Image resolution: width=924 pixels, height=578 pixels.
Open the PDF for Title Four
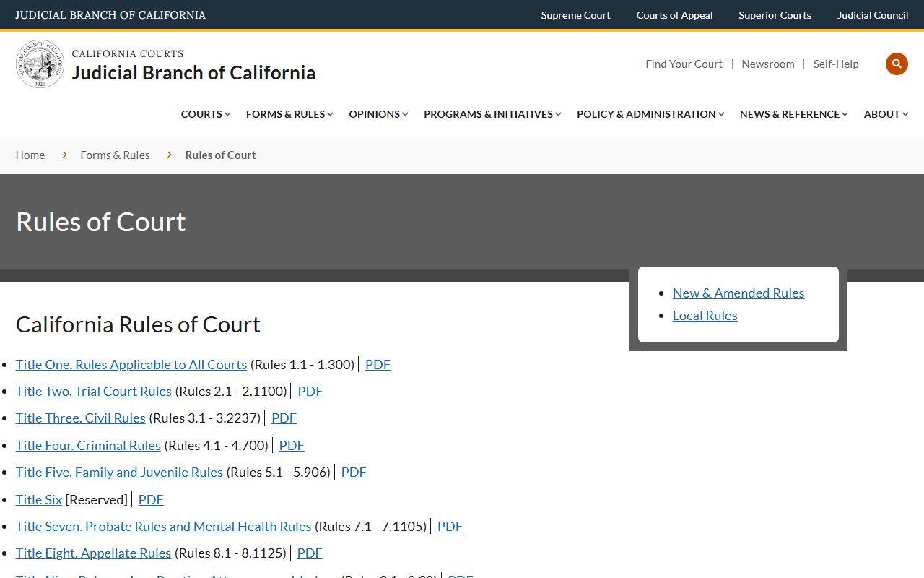click(292, 445)
